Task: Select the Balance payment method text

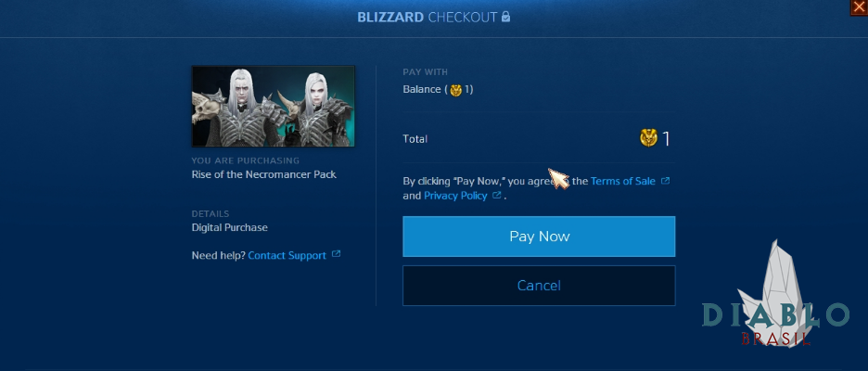Action: 438,89
